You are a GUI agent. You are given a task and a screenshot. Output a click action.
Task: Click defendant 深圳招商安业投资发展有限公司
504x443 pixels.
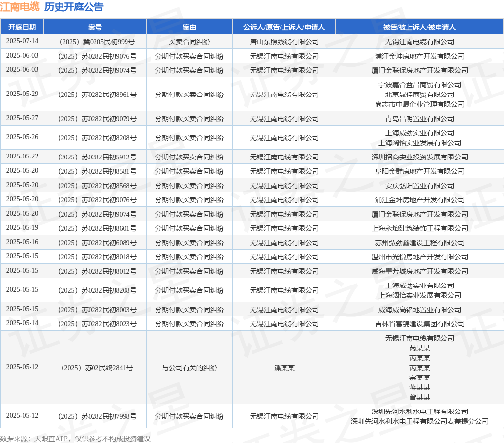click(x=420, y=157)
